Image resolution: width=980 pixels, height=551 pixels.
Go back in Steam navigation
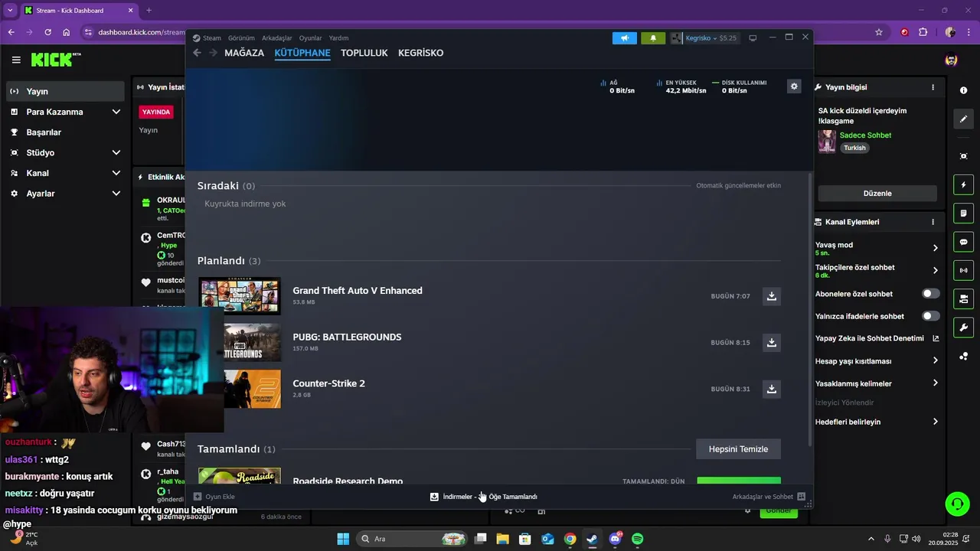(197, 53)
